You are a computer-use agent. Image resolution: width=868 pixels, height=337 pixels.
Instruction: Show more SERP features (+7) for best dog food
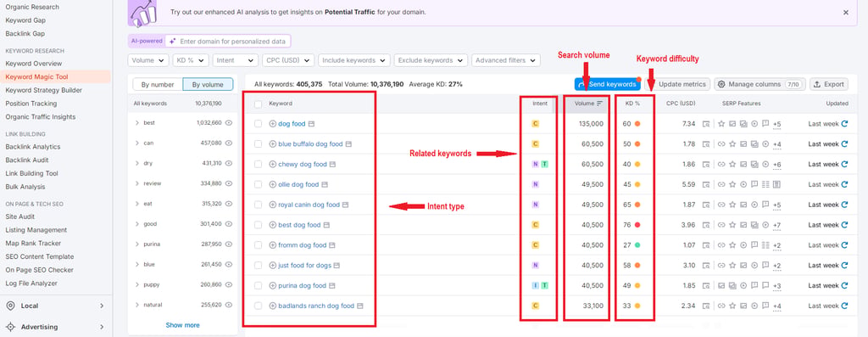[x=777, y=226]
